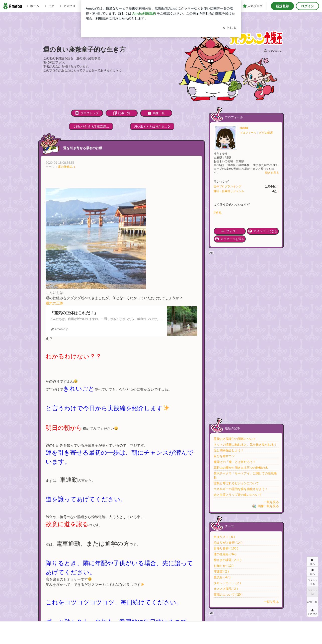Open theme 星読み ( 47 )
This screenshot has height=644, width=322.
click(x=222, y=577)
